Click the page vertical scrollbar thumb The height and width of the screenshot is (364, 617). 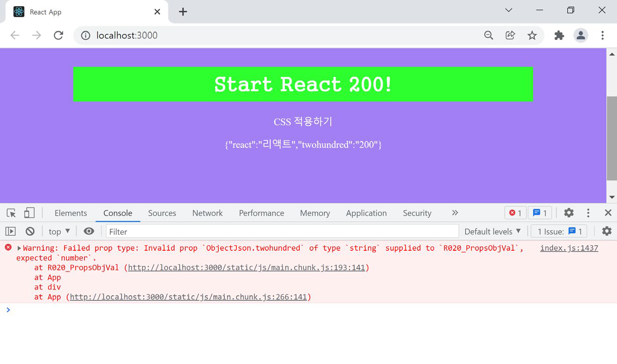611,138
